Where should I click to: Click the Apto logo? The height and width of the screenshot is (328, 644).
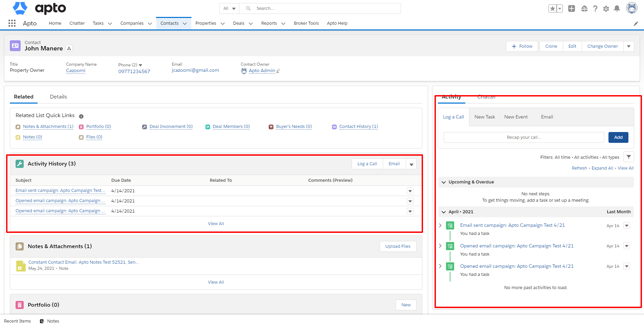pos(39,8)
